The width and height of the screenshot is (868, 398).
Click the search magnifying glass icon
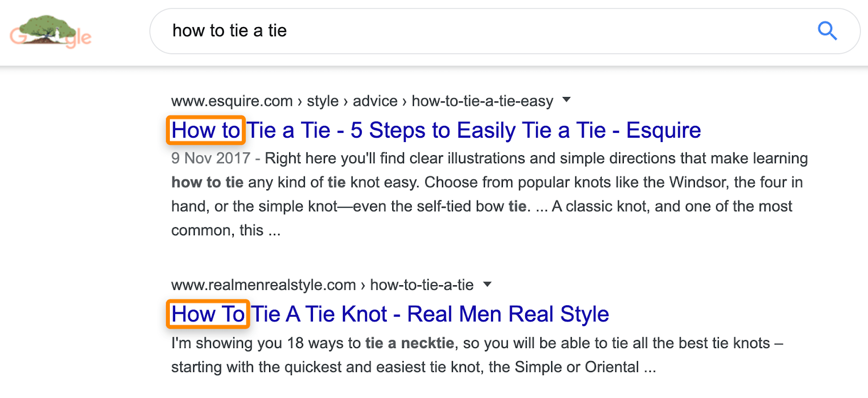827,31
